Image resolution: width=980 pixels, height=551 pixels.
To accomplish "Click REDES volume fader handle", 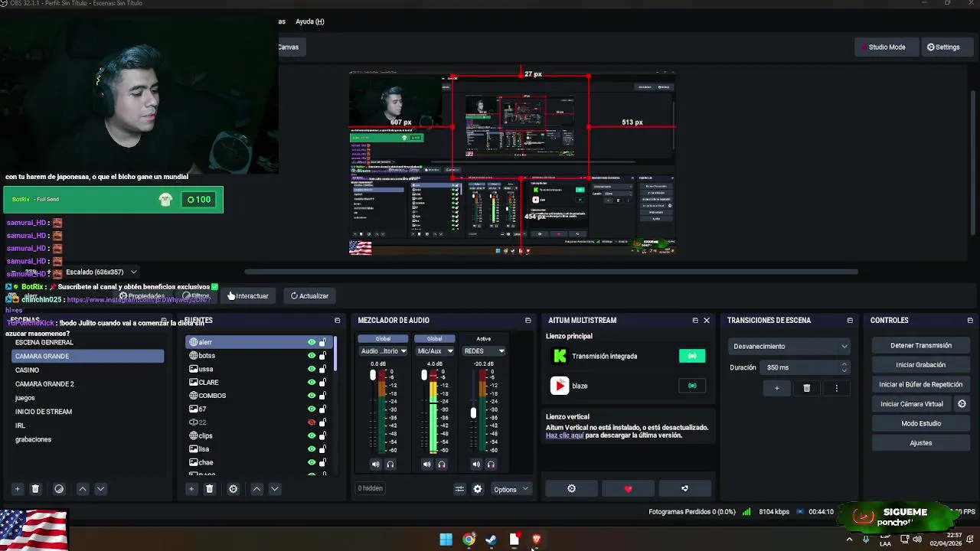I will 473,413.
